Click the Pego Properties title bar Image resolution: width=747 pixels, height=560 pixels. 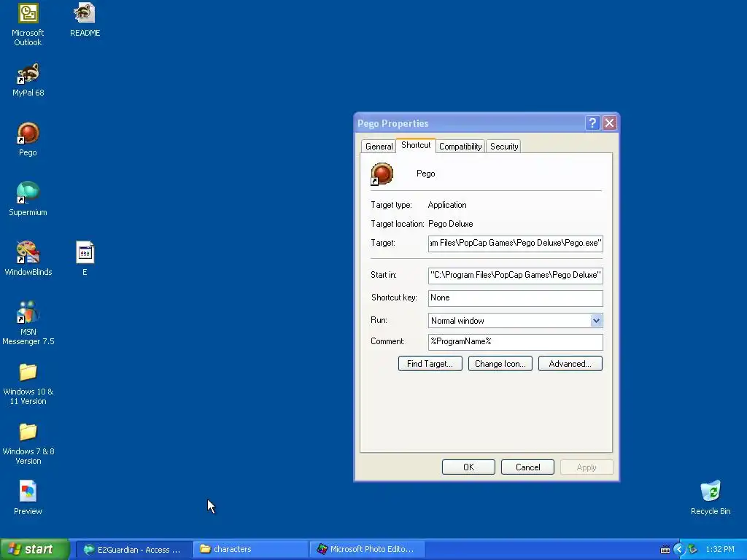point(469,123)
